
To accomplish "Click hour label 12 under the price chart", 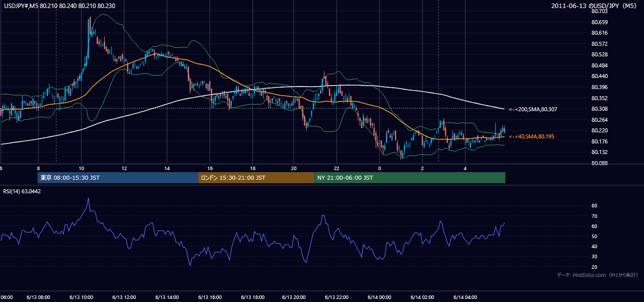I will click(x=124, y=168).
